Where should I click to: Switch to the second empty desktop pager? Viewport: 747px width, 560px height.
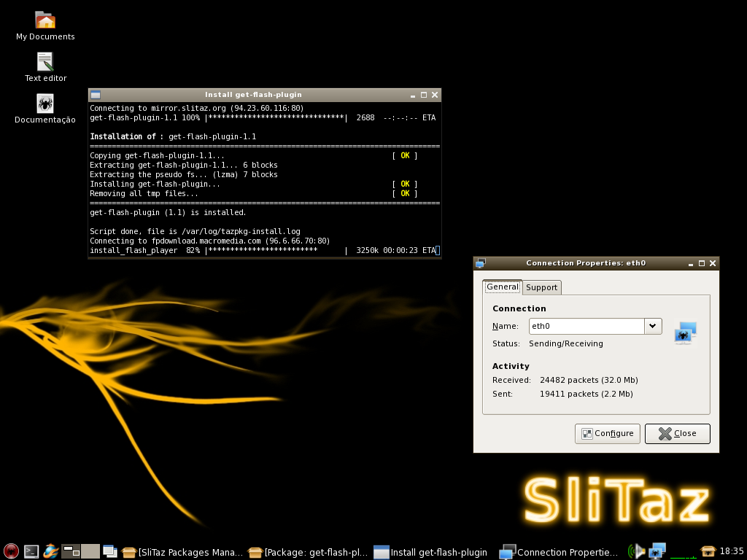90,551
